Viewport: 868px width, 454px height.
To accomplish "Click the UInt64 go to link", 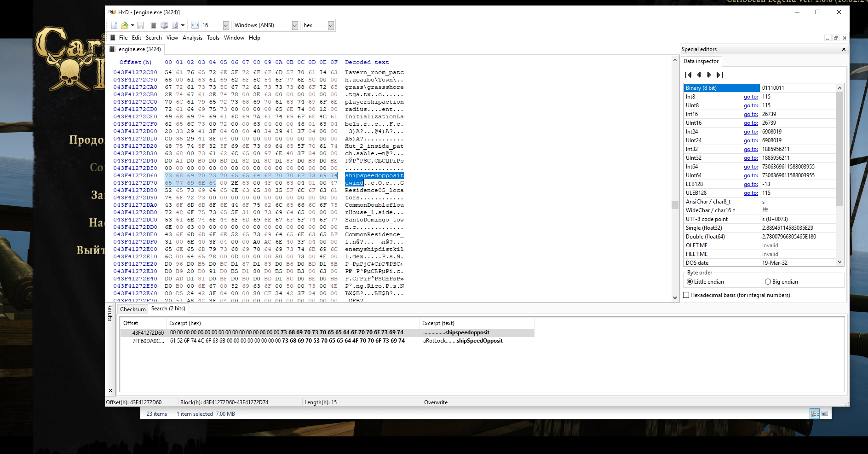I will 751,175.
